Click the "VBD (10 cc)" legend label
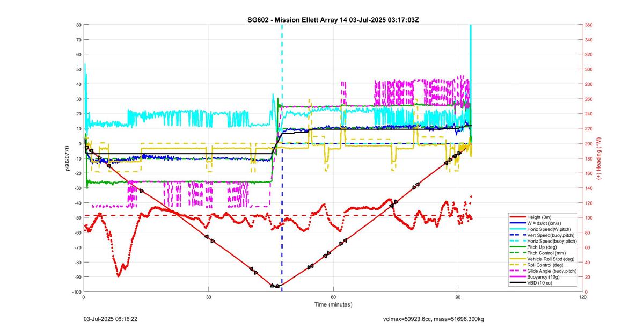This screenshot has width=644, height=328. pos(540,282)
